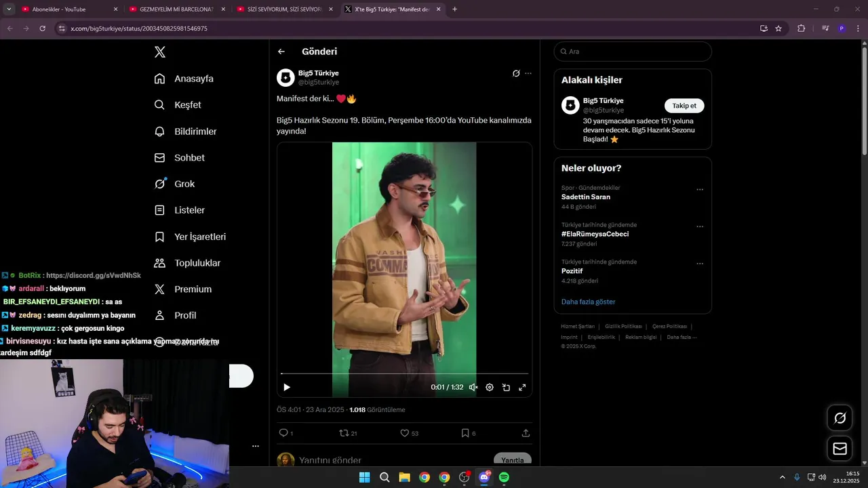Open a new browser tab
Image resolution: width=868 pixels, height=488 pixels.
click(454, 9)
